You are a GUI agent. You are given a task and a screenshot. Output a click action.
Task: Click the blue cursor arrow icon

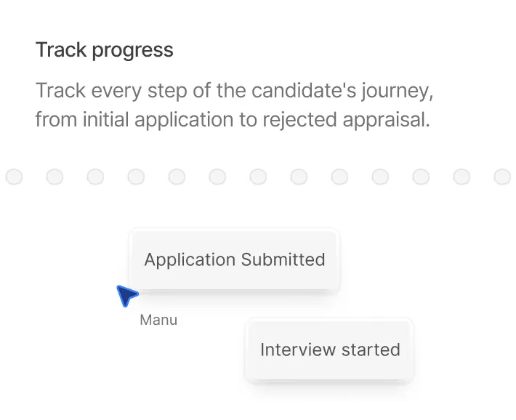[126, 295]
